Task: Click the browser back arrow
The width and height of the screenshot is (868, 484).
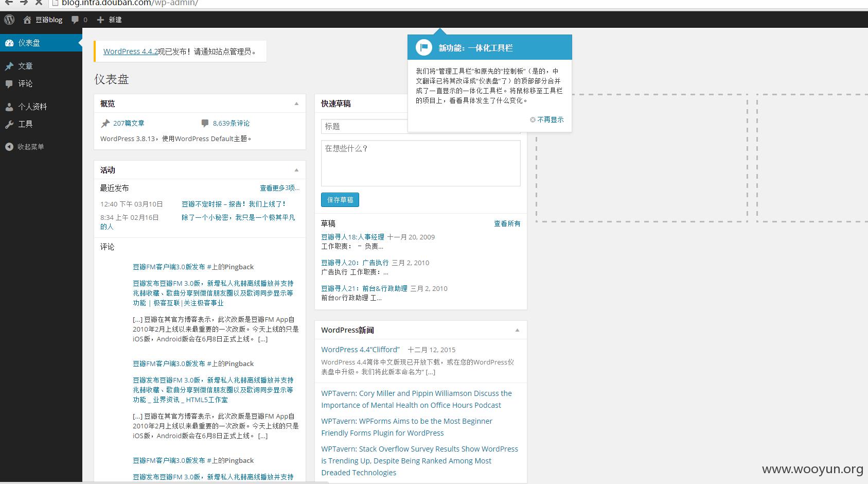Action: [9, 3]
